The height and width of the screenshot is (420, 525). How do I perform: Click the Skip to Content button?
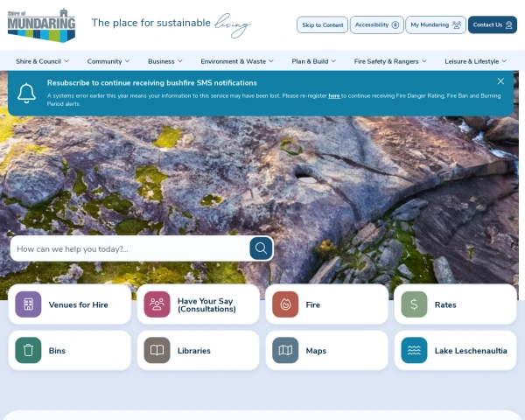[x=322, y=24]
